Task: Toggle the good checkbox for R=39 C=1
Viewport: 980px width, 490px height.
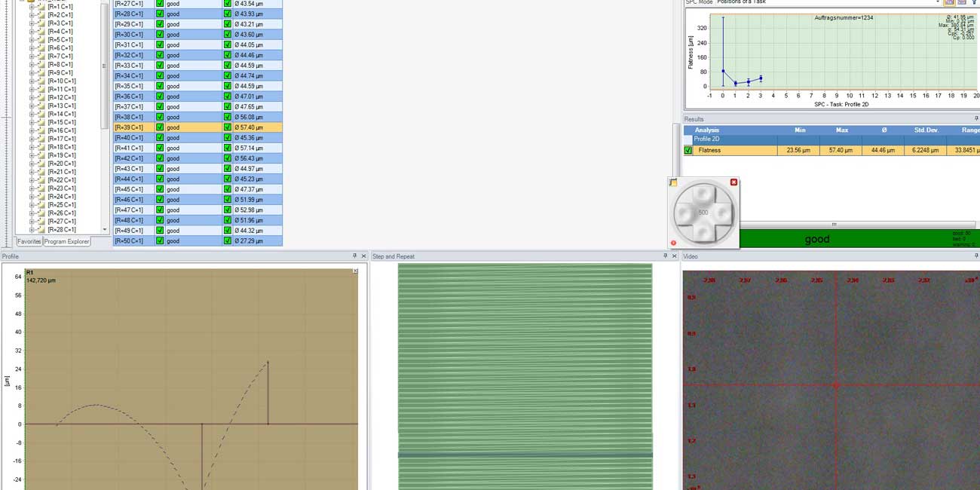Action: (x=160, y=127)
